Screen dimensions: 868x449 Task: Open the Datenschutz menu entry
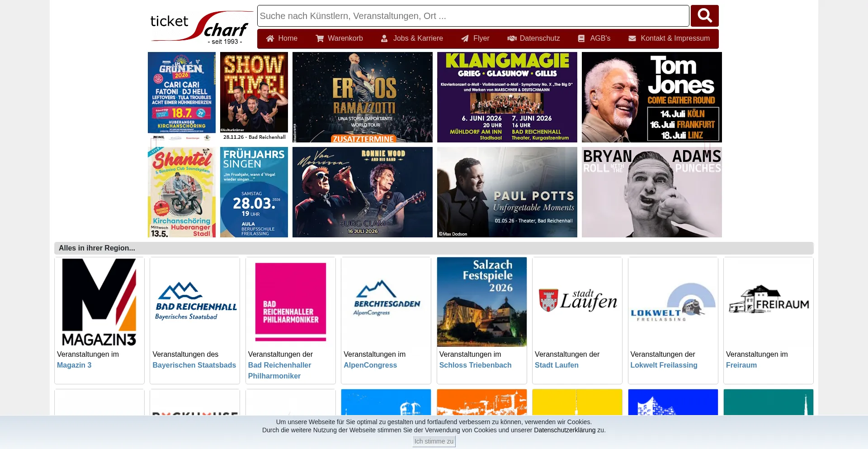[533, 38]
